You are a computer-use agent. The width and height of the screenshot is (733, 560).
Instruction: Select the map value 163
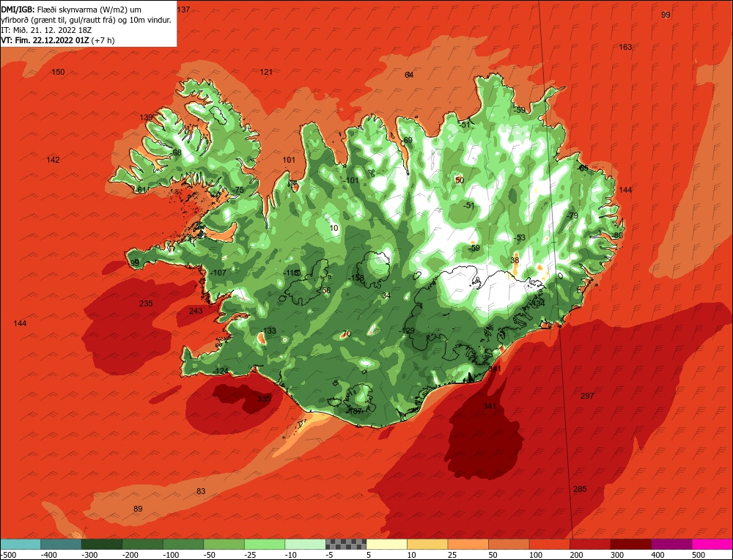coord(625,47)
